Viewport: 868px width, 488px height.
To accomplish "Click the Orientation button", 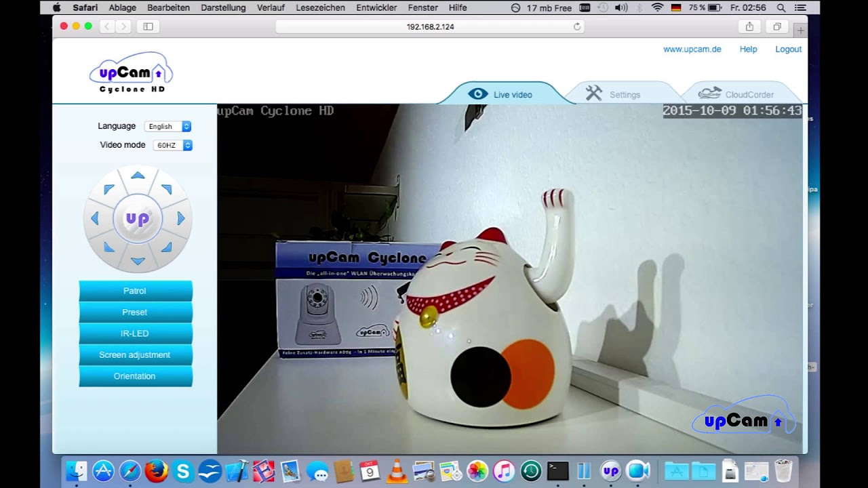I will pos(136,376).
